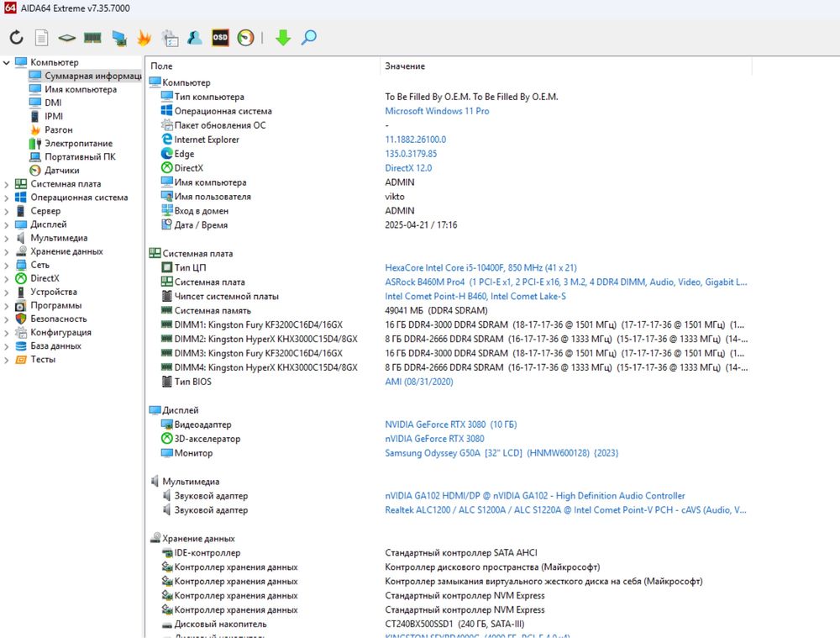Open the search magnifier icon
The width and height of the screenshot is (840, 638).
309,38
